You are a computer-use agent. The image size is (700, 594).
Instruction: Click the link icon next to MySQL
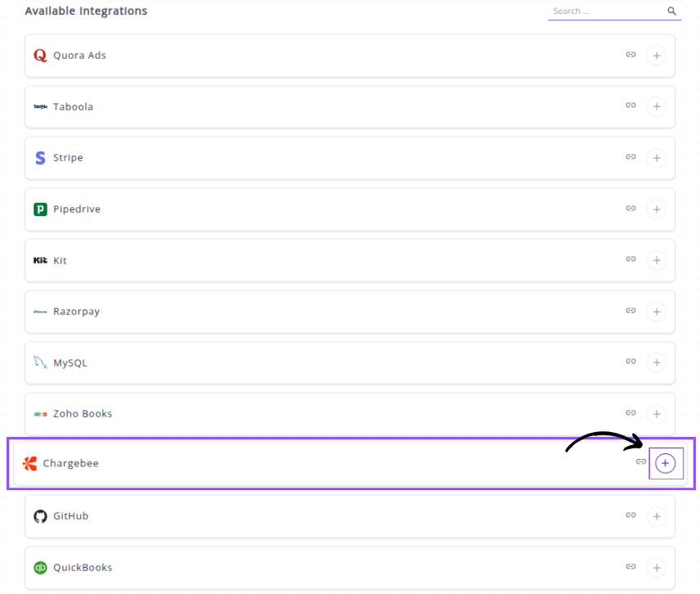(630, 362)
